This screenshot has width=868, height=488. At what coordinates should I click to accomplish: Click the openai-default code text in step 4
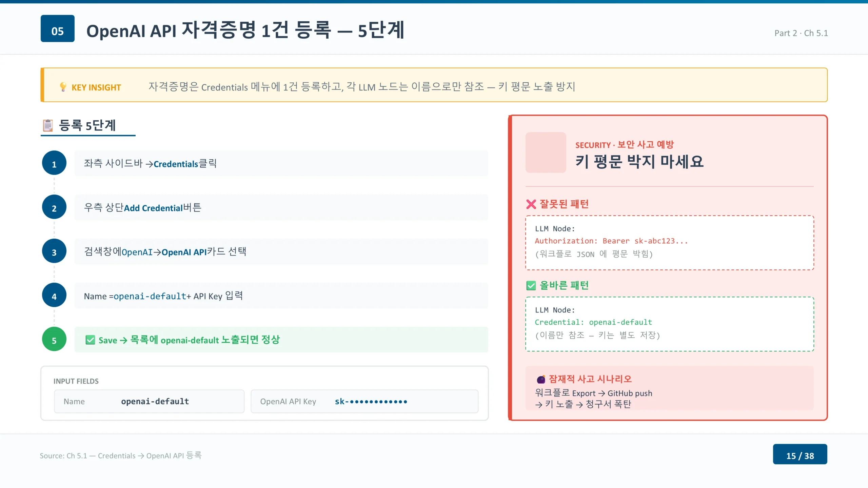tap(150, 296)
